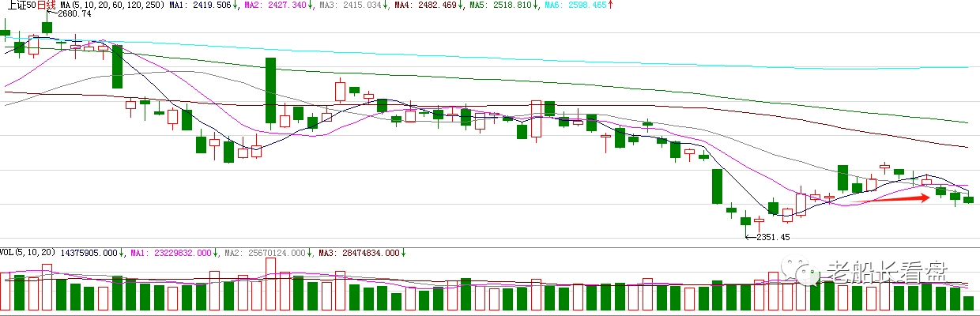Click the 2351.45 low price label
Viewport: 980px width, 316px height.
pos(773,237)
